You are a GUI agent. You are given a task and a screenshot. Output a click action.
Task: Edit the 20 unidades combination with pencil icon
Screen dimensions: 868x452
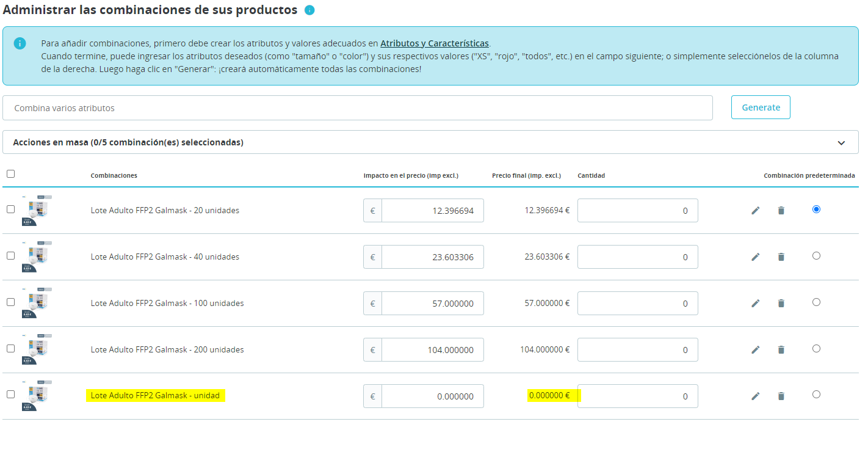tap(756, 210)
